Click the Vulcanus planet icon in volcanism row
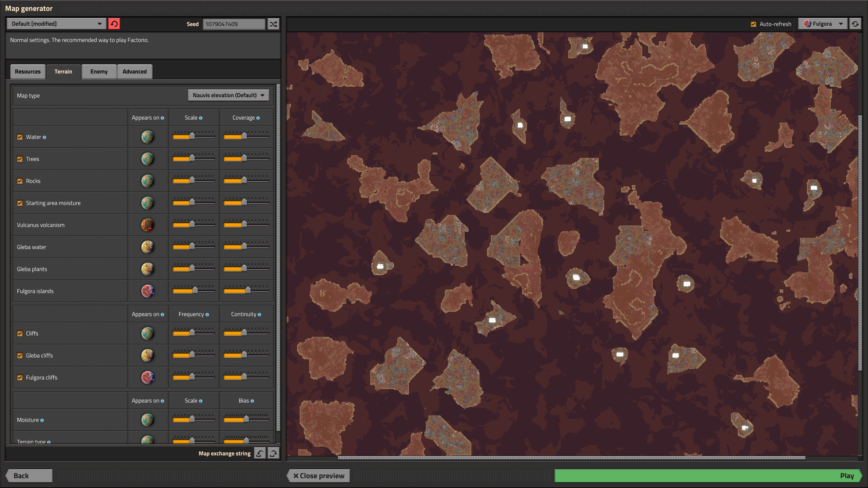 click(x=147, y=225)
